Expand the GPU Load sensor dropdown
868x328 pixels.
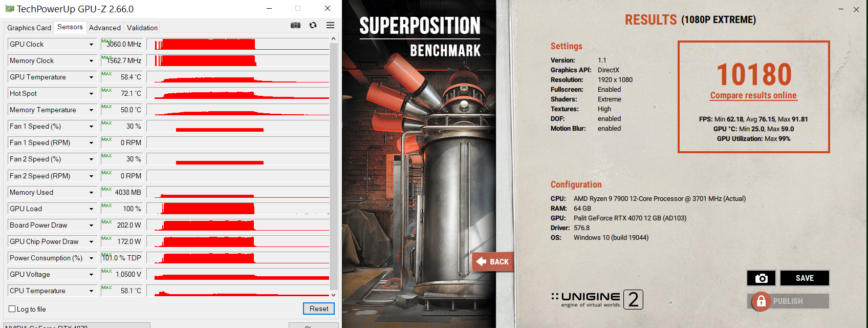[x=91, y=209]
